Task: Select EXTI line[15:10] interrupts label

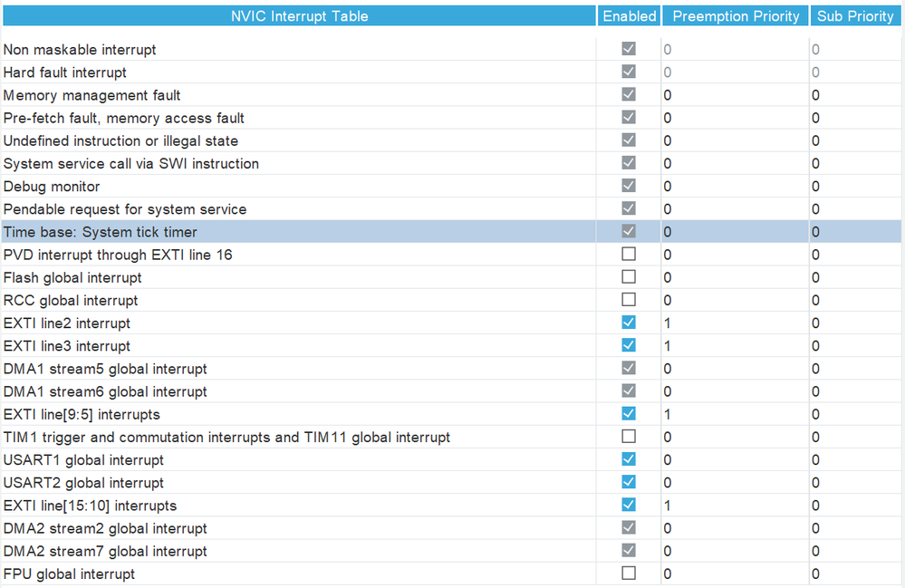Action: pos(90,506)
